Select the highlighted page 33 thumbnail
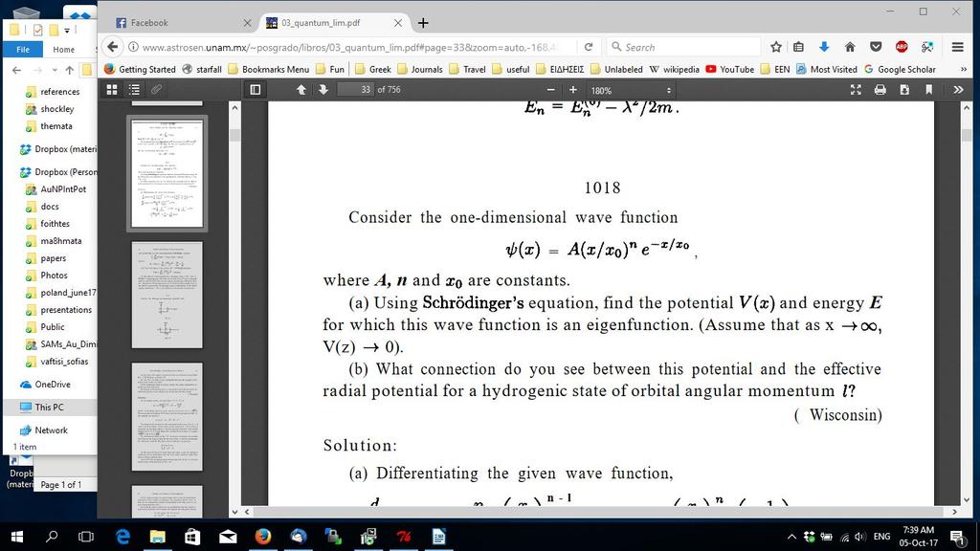This screenshot has height=551, width=980. click(167, 174)
